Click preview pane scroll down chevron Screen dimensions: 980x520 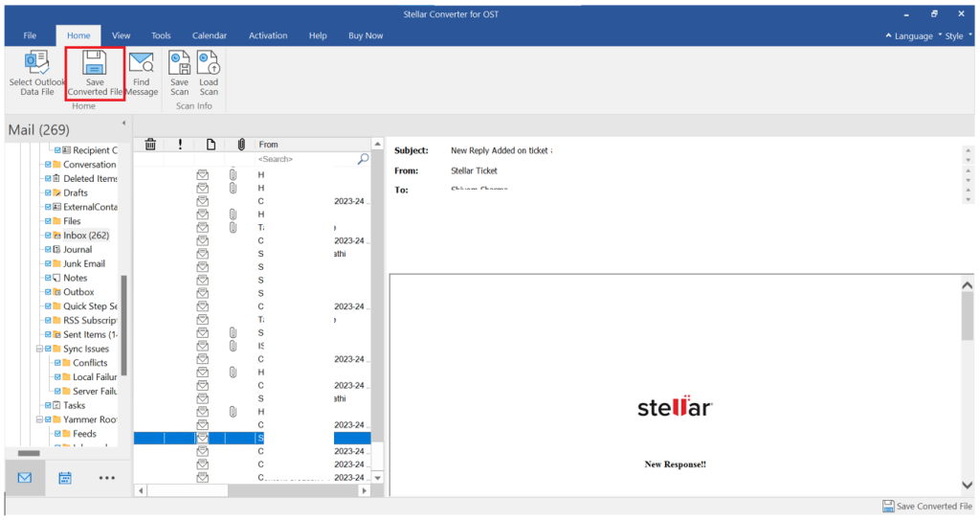pyautogui.click(x=968, y=486)
